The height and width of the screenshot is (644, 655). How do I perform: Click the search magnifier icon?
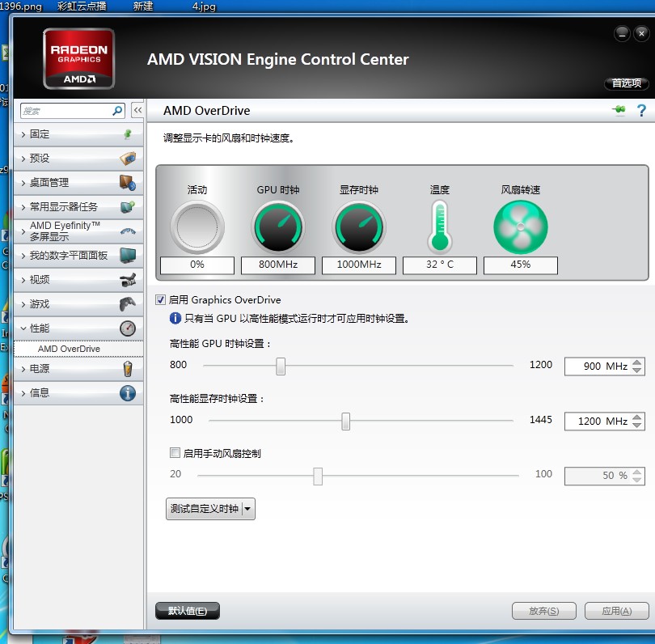tap(117, 111)
